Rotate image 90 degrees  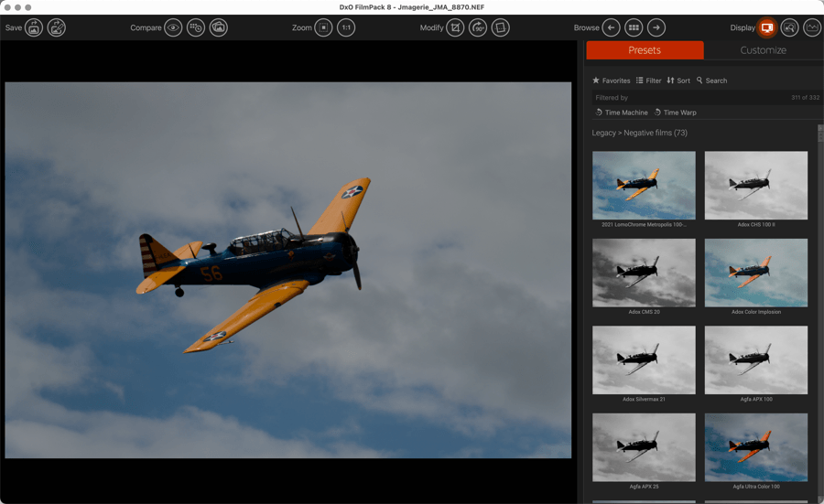pos(478,28)
